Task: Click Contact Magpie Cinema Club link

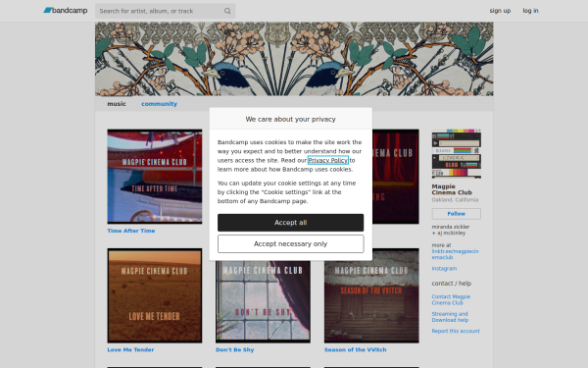Action: (451, 299)
